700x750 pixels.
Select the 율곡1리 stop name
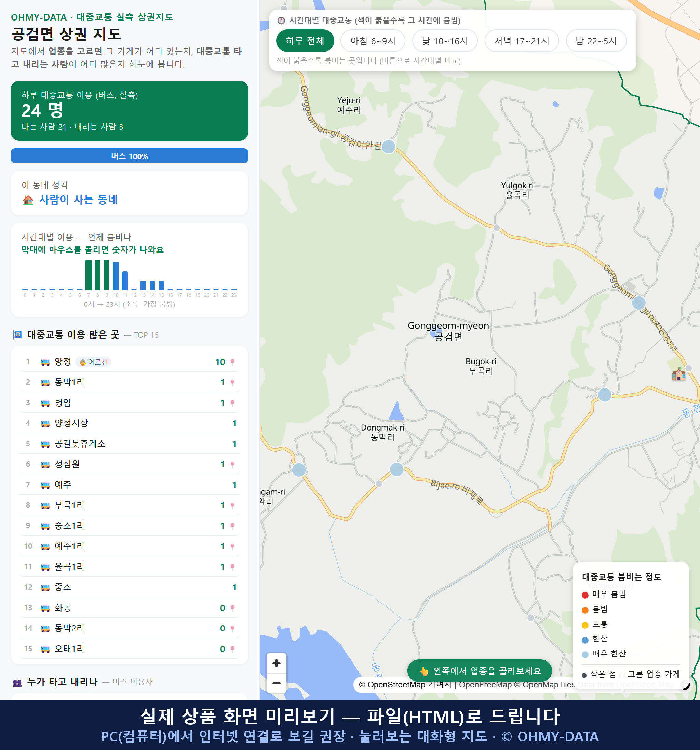[69, 567]
